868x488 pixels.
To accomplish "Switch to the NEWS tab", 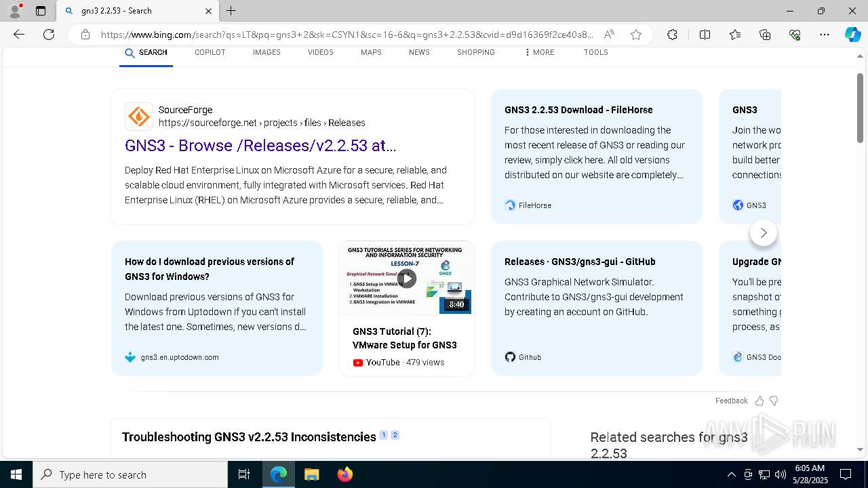I will pos(419,52).
